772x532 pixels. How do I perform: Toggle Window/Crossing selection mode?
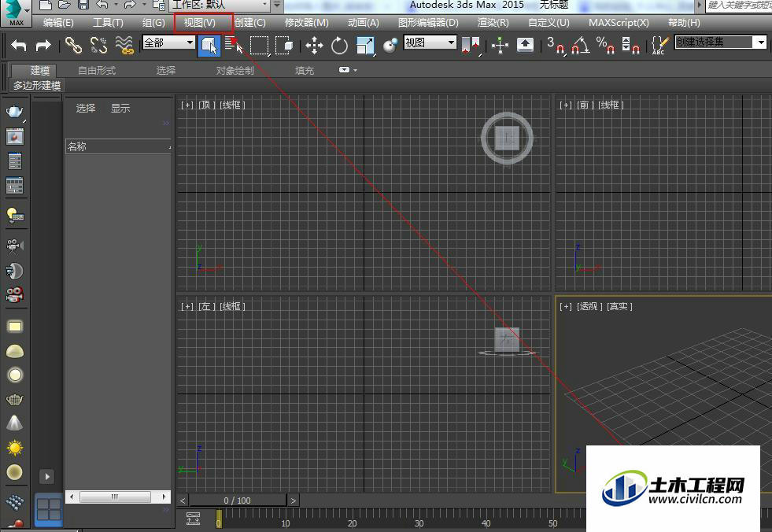point(285,46)
